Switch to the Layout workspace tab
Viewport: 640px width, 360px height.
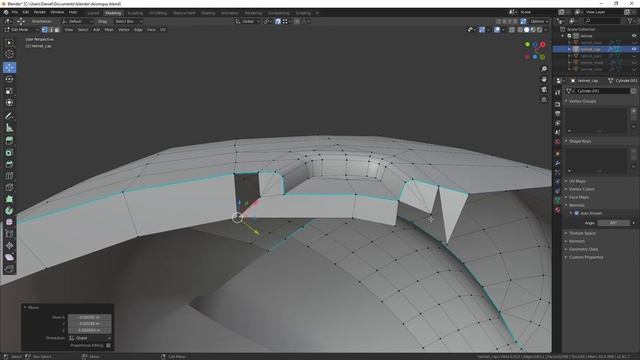point(93,13)
